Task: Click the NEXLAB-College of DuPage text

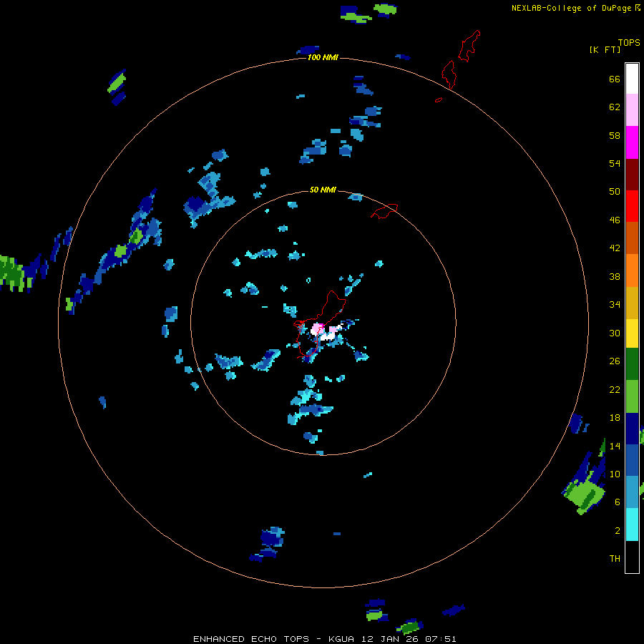Action: point(571,8)
